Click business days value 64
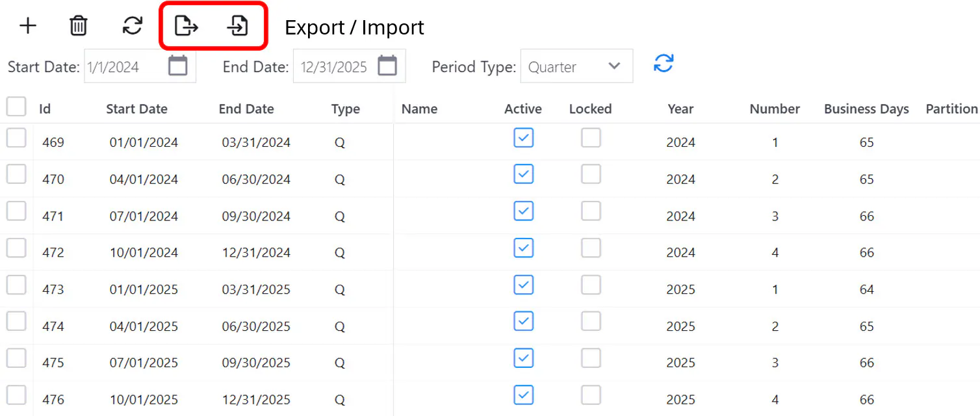980x416 pixels. [x=867, y=289]
